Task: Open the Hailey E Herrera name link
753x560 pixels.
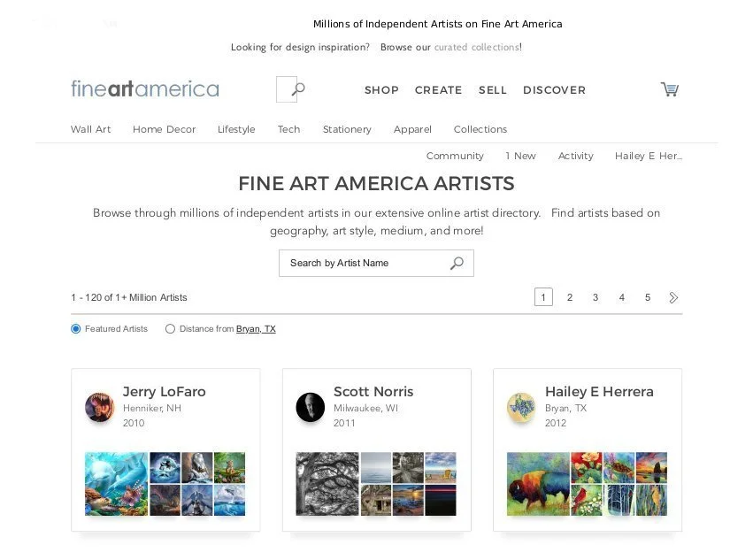Action: [x=599, y=392]
